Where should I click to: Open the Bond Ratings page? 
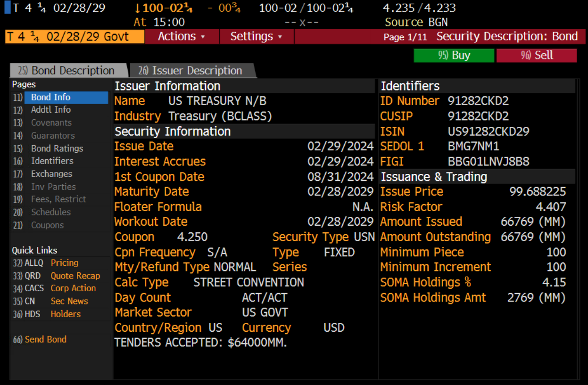click(57, 148)
